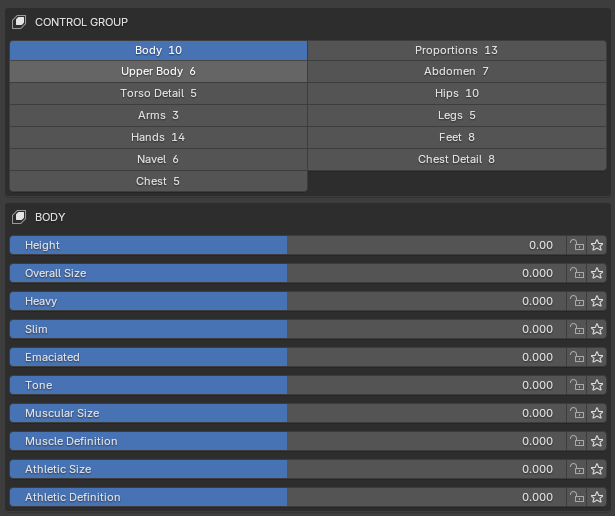Screen dimensions: 615x516
Task: Switch to Feet 8 group
Action: tap(457, 137)
